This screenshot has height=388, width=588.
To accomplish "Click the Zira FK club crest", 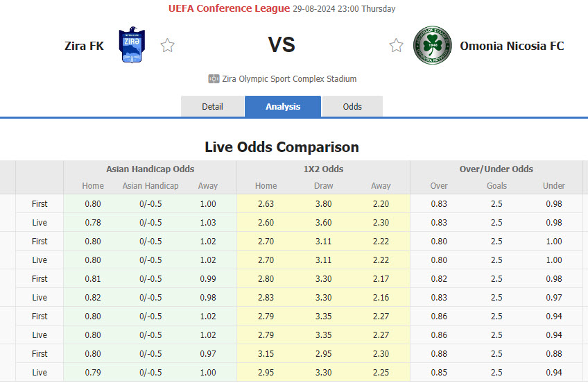I will click(132, 44).
